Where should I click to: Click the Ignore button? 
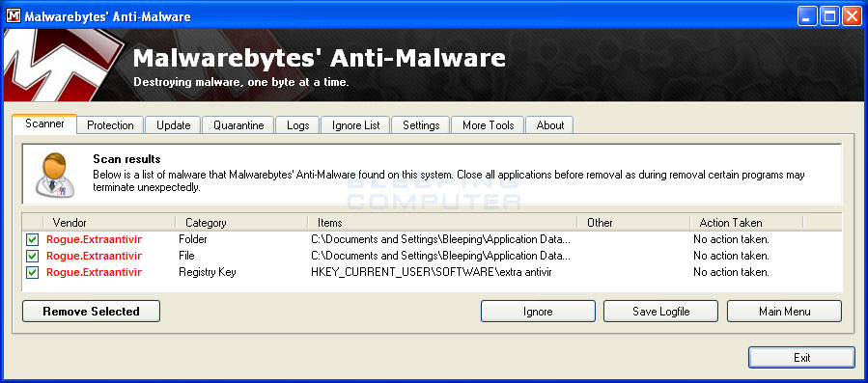[538, 311]
